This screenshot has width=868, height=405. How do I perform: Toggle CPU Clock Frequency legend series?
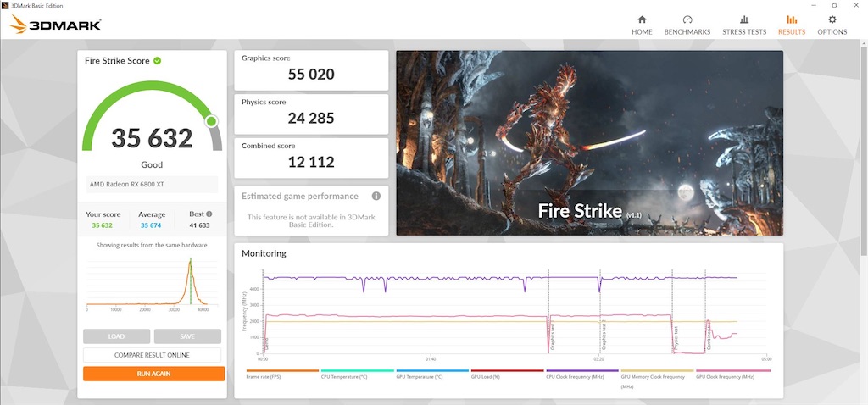coord(582,374)
